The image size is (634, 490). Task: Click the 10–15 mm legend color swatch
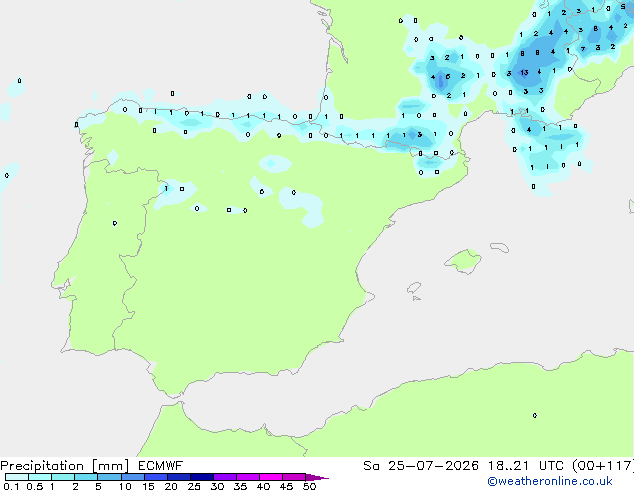[x=132, y=477]
